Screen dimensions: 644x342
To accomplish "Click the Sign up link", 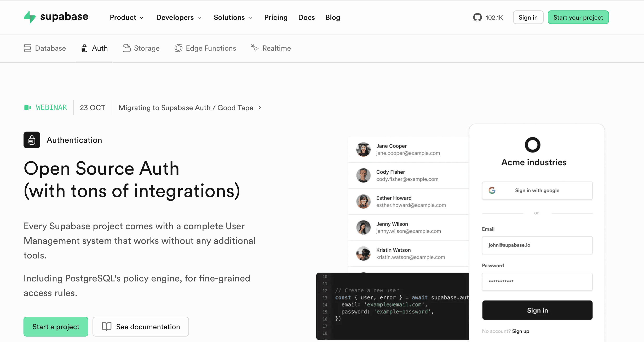I will (x=520, y=331).
